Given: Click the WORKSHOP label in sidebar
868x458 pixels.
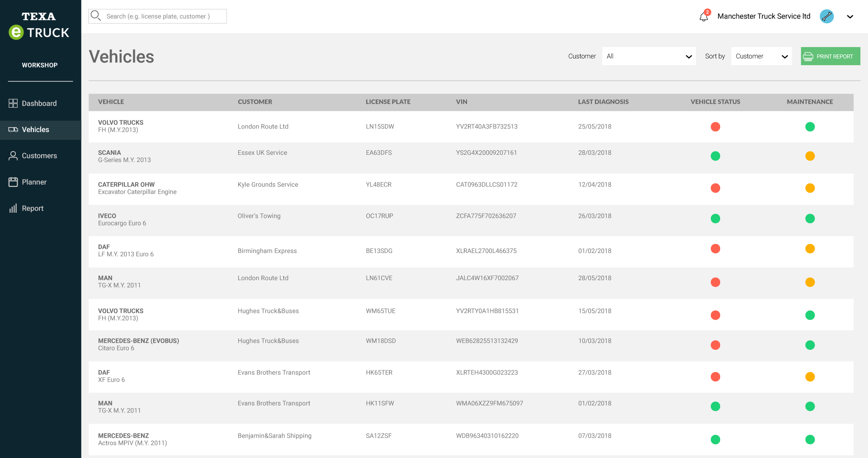Looking at the screenshot, I should [40, 65].
